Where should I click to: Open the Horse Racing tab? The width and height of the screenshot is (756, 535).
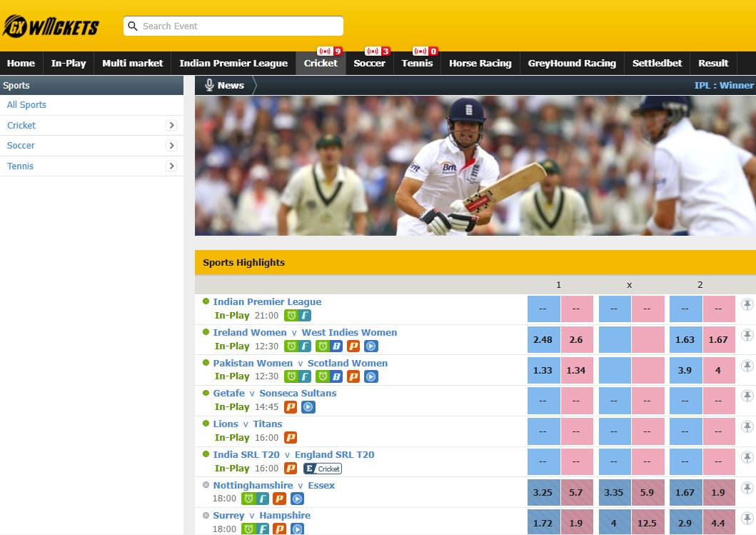tap(480, 63)
